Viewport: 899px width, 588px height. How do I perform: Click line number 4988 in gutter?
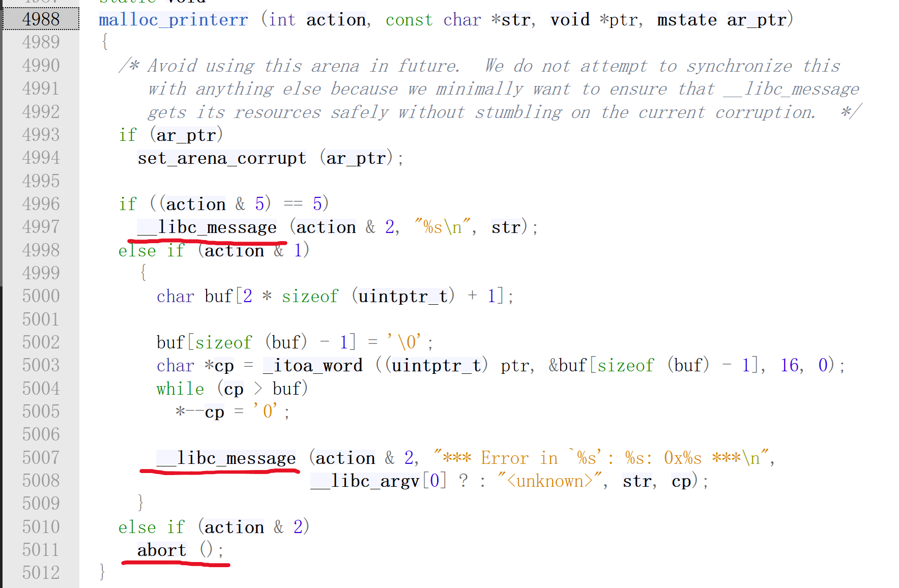[41, 19]
